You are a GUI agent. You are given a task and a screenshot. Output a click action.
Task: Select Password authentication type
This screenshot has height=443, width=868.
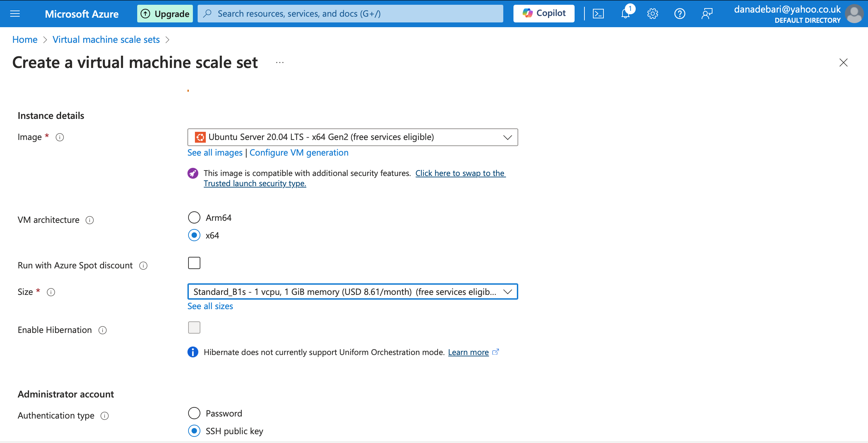point(194,413)
